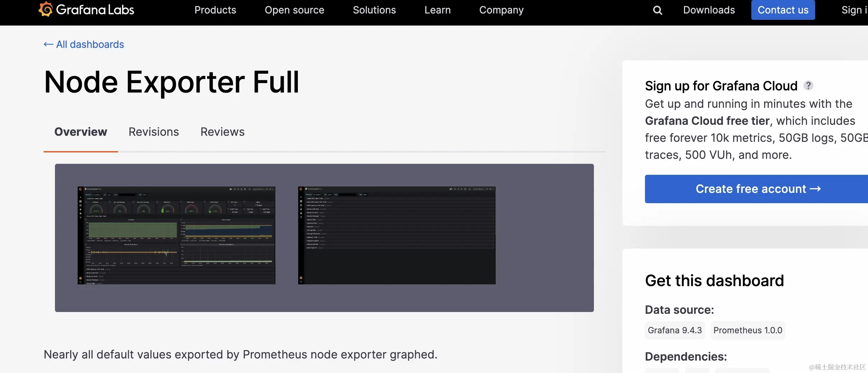868x373 pixels.
Task: Open the Products menu
Action: [x=215, y=10]
